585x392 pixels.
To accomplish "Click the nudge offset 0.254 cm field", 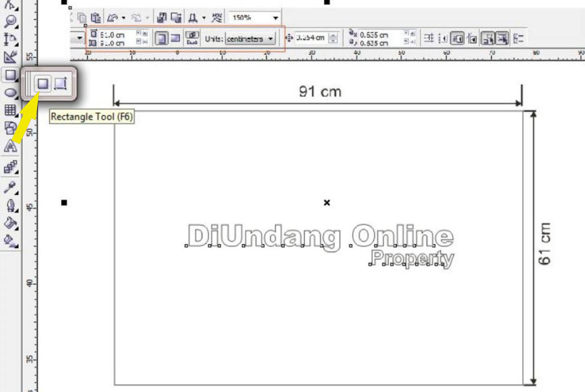I will (310, 38).
